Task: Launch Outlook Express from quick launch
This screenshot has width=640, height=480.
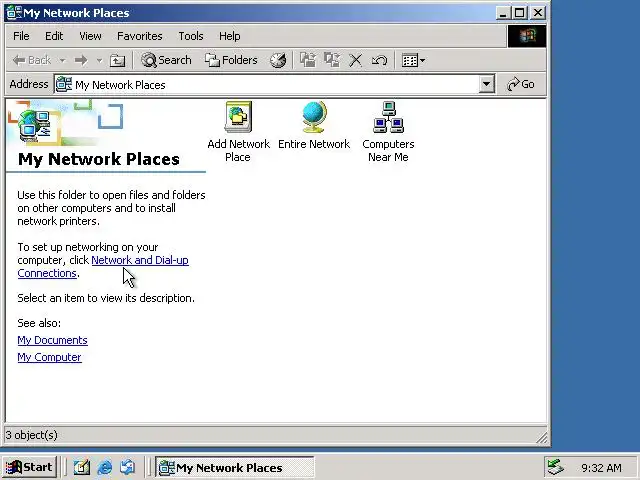Action: click(x=128, y=467)
